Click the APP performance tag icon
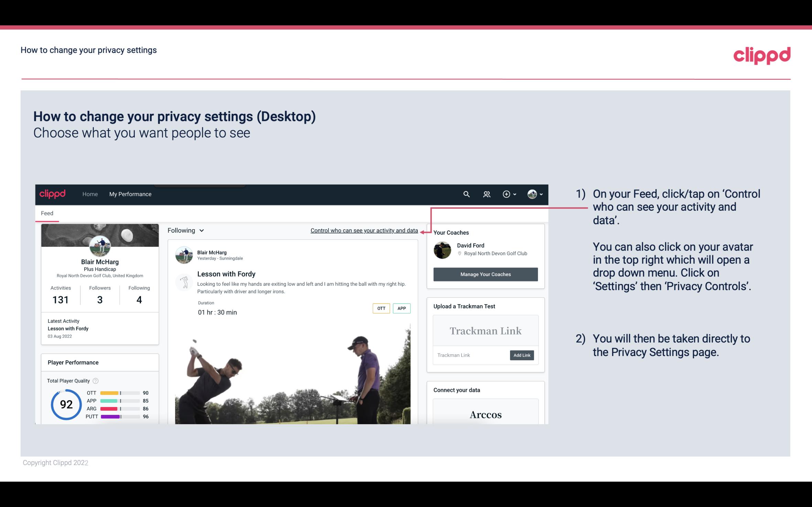 pos(402,308)
